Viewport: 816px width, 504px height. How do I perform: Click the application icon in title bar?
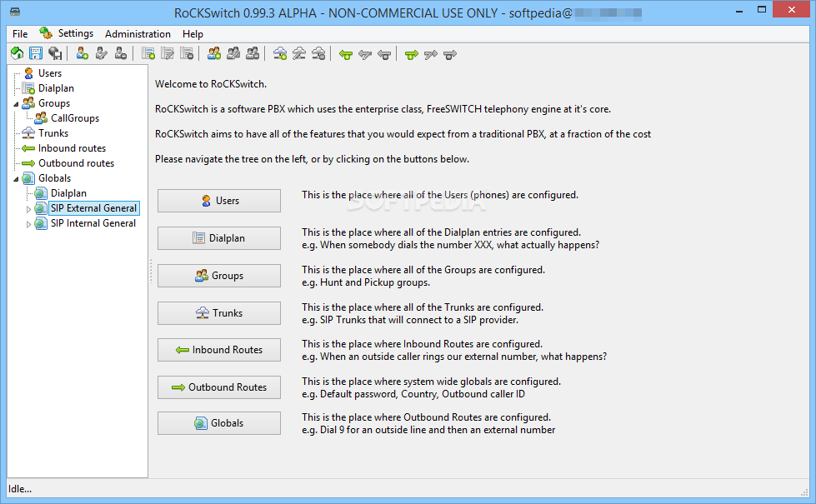15,12
